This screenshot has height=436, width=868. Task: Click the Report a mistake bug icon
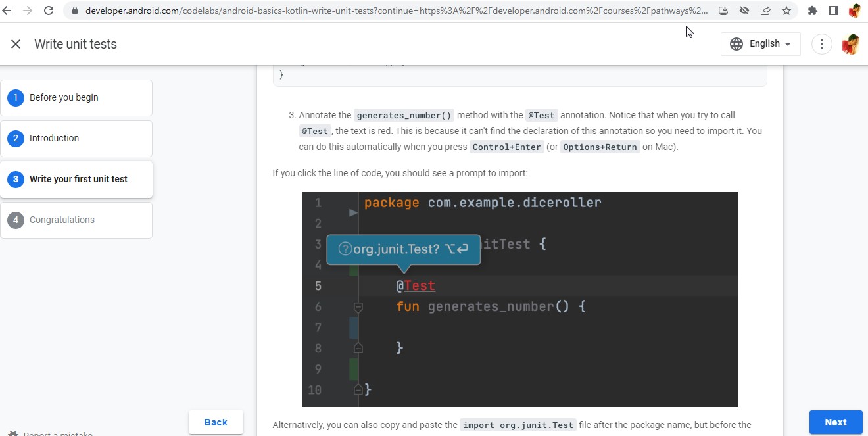tap(14, 433)
